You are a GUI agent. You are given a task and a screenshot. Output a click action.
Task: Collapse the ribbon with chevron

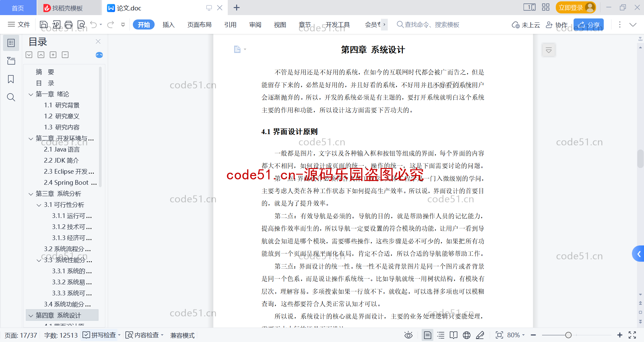point(633,24)
